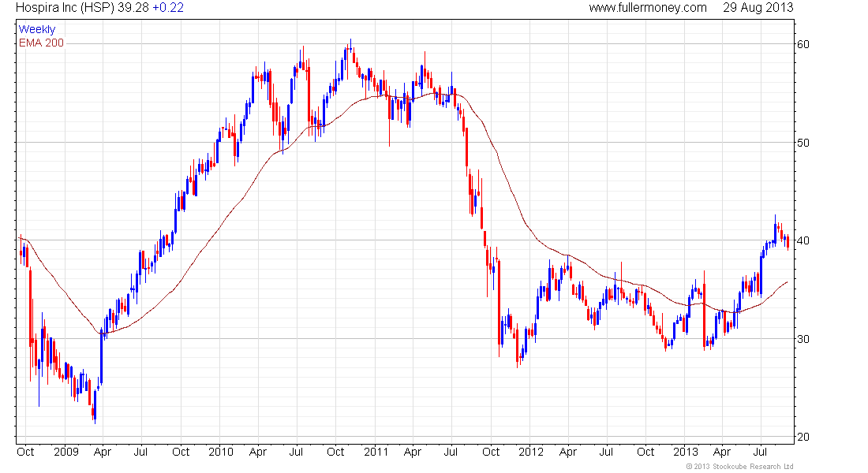Click the Oct label just before 2009
This screenshot has width=868, height=473.
[25, 452]
